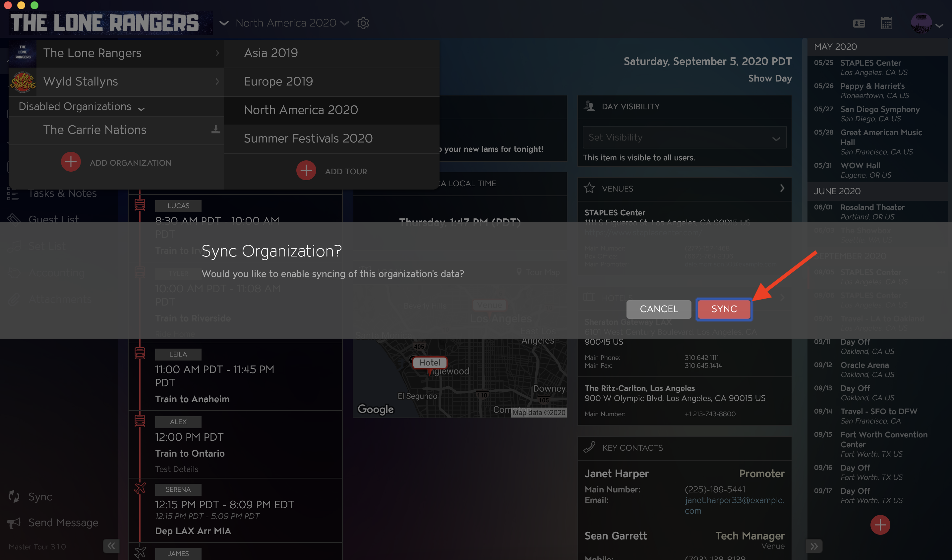Click the user avatar thumbnail
The image size is (952, 560).
[x=921, y=24]
